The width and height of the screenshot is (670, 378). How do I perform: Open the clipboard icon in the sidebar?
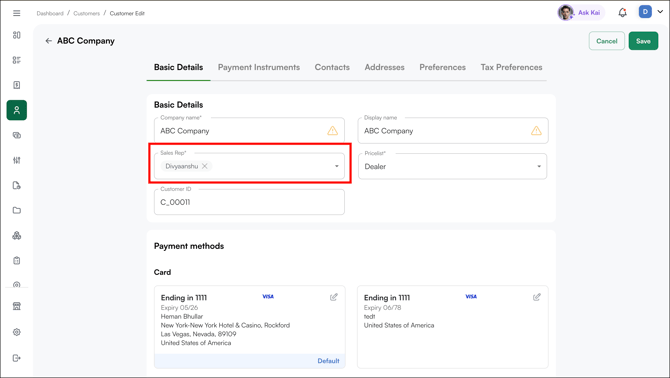17,261
